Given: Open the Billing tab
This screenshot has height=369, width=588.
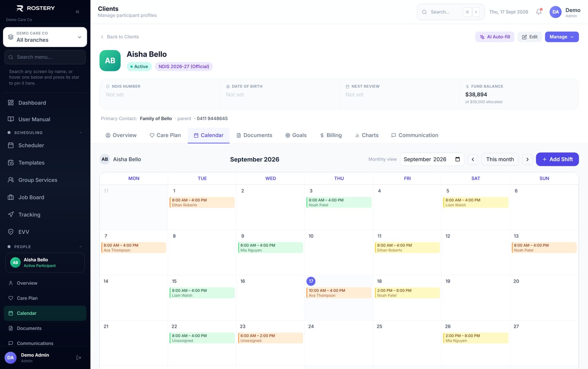Looking at the screenshot, I should click(331, 135).
